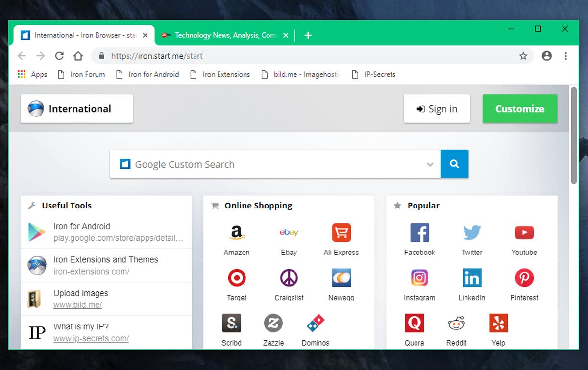The width and height of the screenshot is (588, 370).
Task: Click the forward navigation arrow
Action: tap(41, 56)
